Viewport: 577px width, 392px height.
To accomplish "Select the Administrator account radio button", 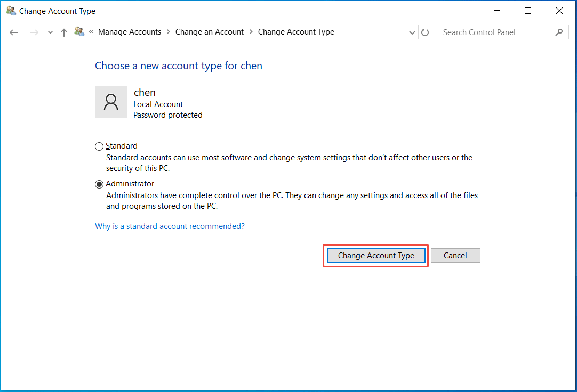I will 99,184.
